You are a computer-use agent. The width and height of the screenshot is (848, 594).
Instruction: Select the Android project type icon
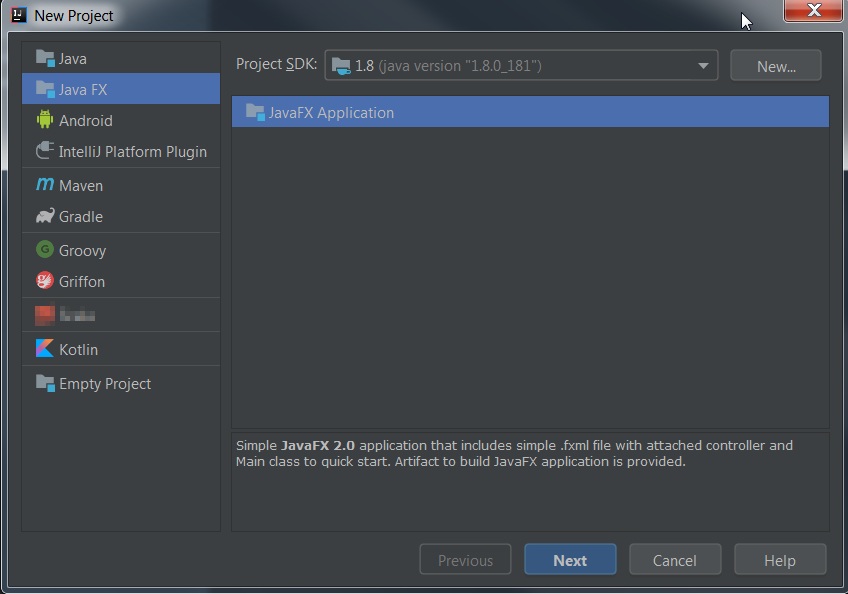(x=45, y=120)
